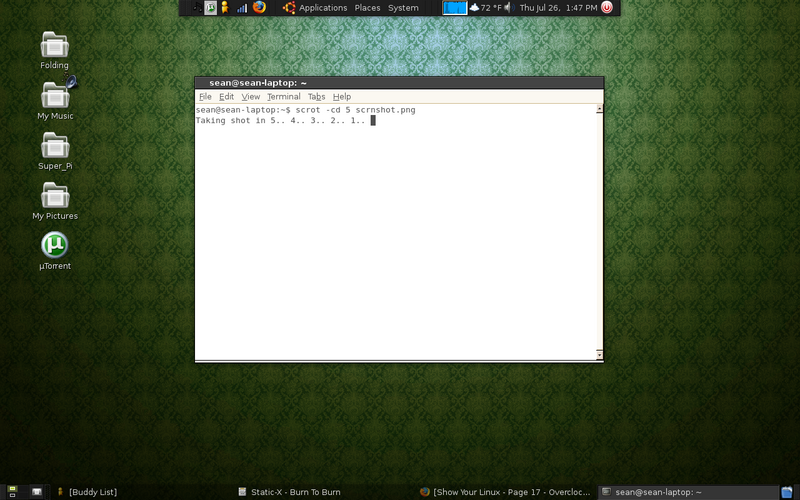Click the red power/logout button

(x=607, y=7)
